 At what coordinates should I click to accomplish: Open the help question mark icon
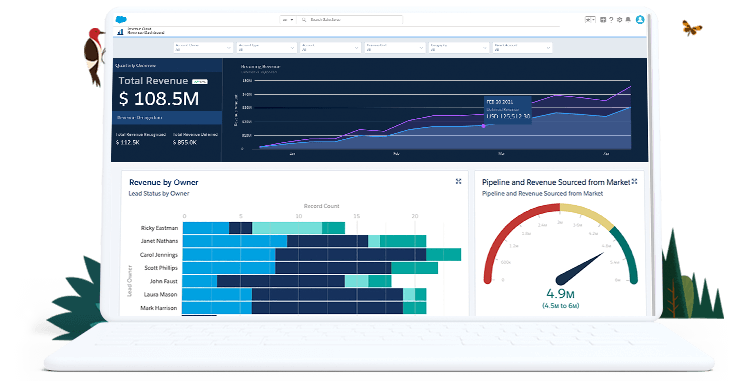pos(611,20)
